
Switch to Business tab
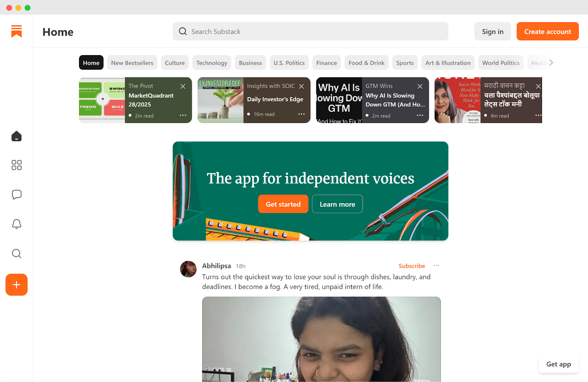(x=250, y=62)
